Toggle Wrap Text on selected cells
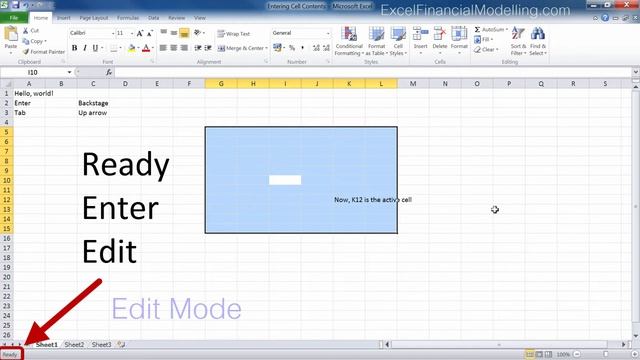This screenshot has height=360, width=640. point(233,34)
